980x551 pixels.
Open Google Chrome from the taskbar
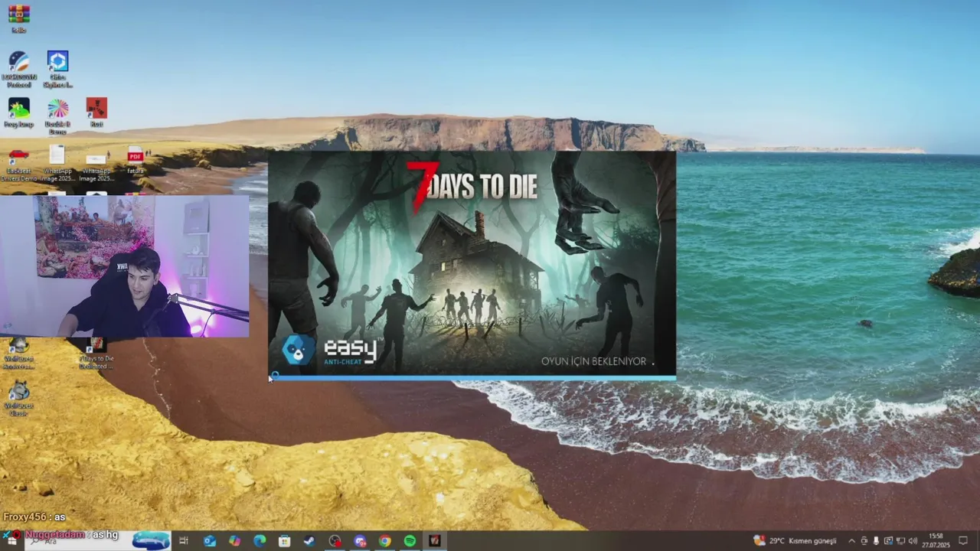click(385, 541)
